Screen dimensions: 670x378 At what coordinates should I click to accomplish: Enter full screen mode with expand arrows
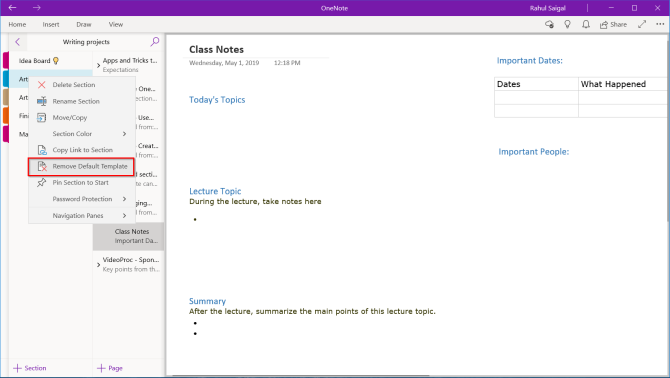click(x=642, y=24)
